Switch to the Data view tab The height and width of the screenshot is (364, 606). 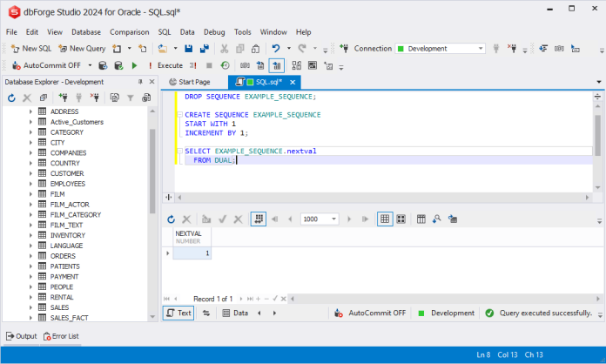pos(235,313)
